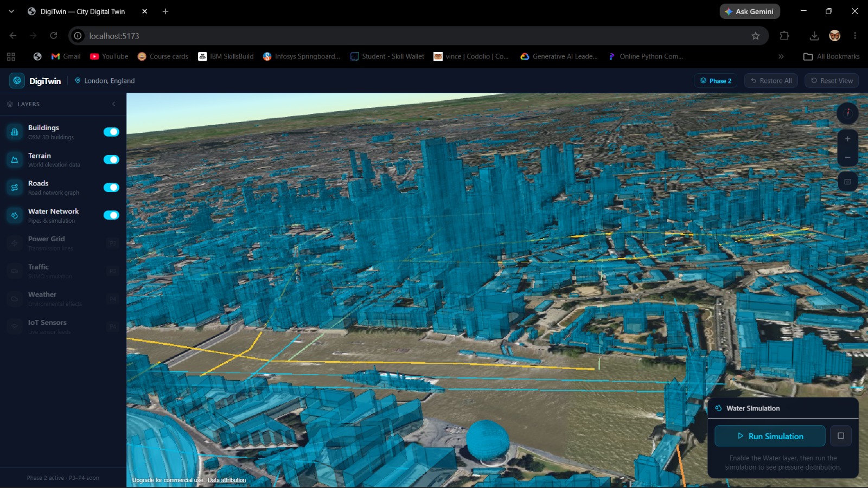Open the Data attribution link
Viewport: 868px width, 488px height.
[227, 480]
